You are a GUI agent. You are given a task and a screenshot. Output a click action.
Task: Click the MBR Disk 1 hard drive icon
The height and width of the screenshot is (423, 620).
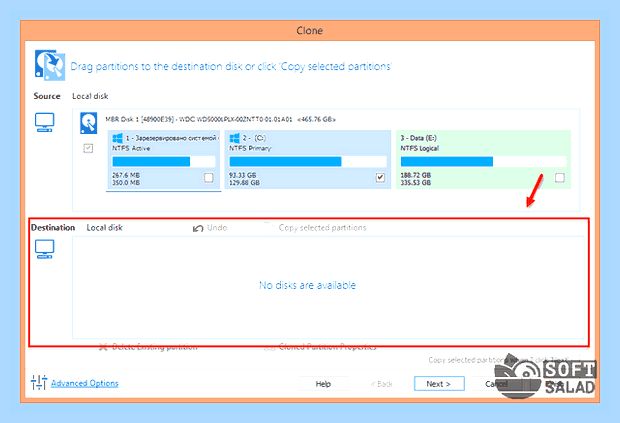tap(89, 123)
